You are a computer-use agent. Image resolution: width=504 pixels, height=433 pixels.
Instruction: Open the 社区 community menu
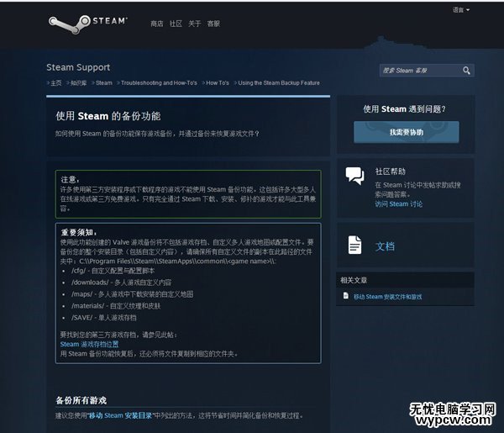176,24
